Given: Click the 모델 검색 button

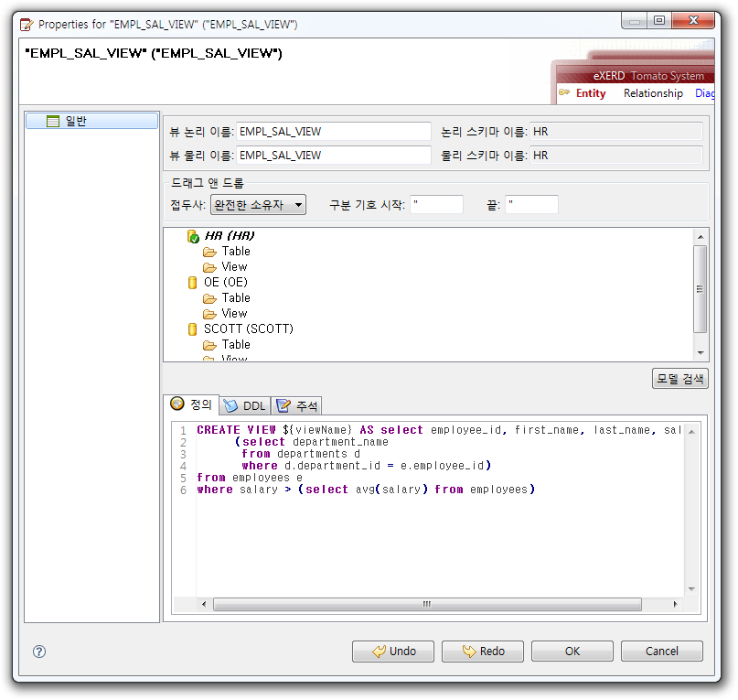Looking at the screenshot, I should pos(679,379).
